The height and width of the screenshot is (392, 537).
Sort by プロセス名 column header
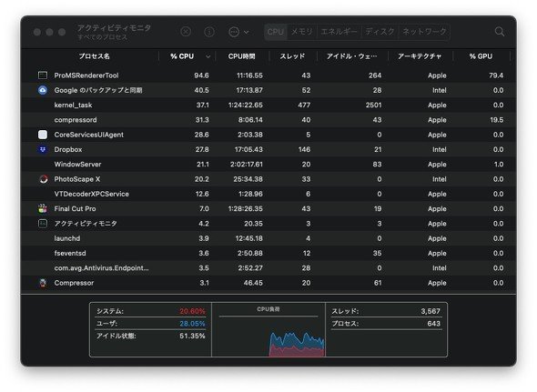(94, 56)
